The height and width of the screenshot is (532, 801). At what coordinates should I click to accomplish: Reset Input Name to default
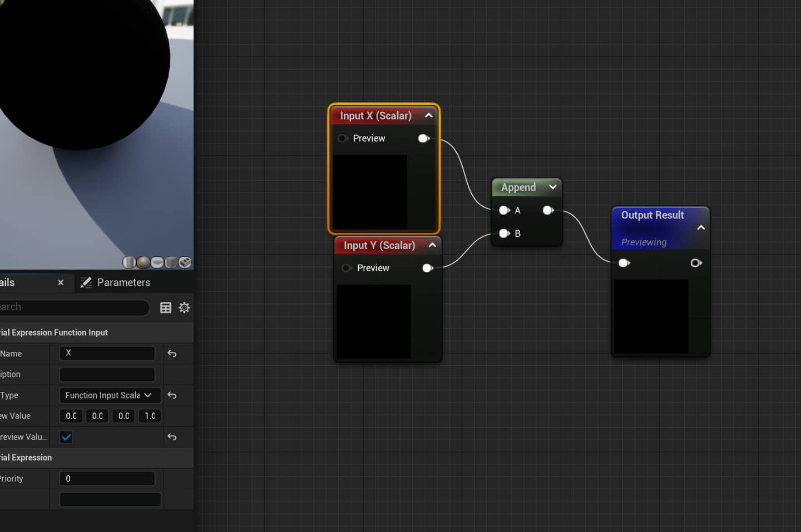172,354
